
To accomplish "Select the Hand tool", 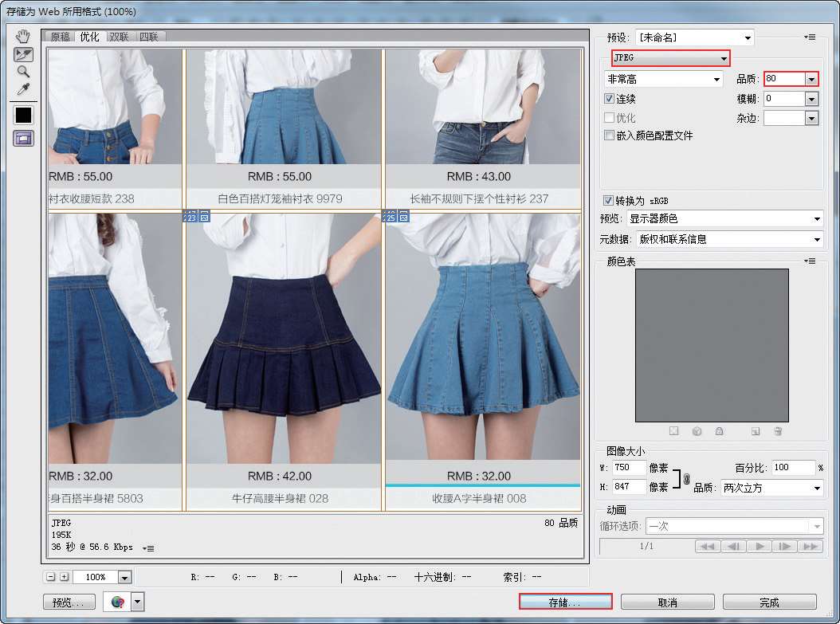I will [24, 36].
